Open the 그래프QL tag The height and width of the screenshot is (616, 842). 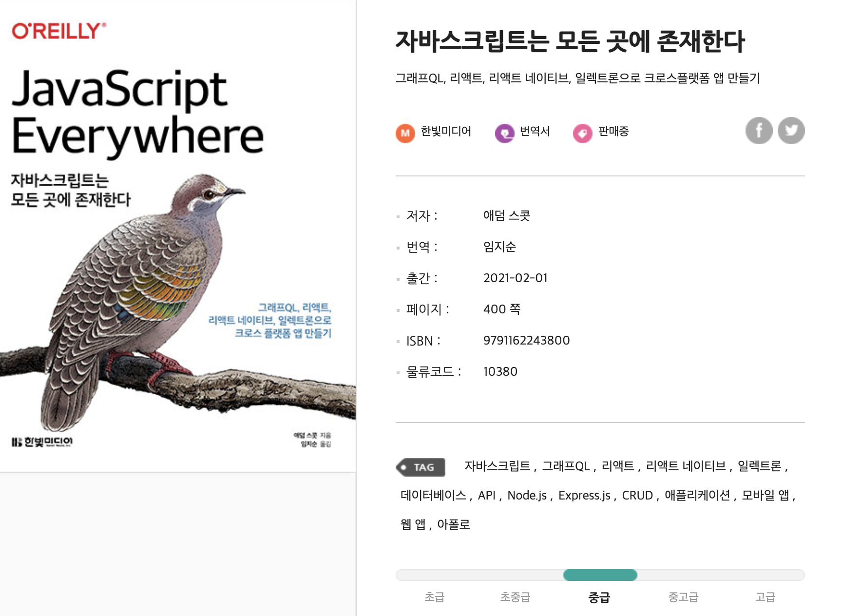pyautogui.click(x=566, y=466)
